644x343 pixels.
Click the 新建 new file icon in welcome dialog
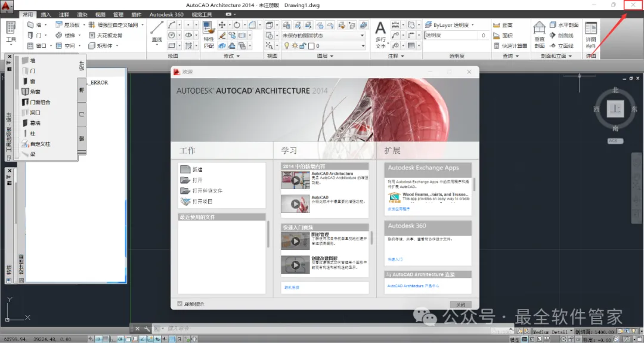[x=185, y=169]
